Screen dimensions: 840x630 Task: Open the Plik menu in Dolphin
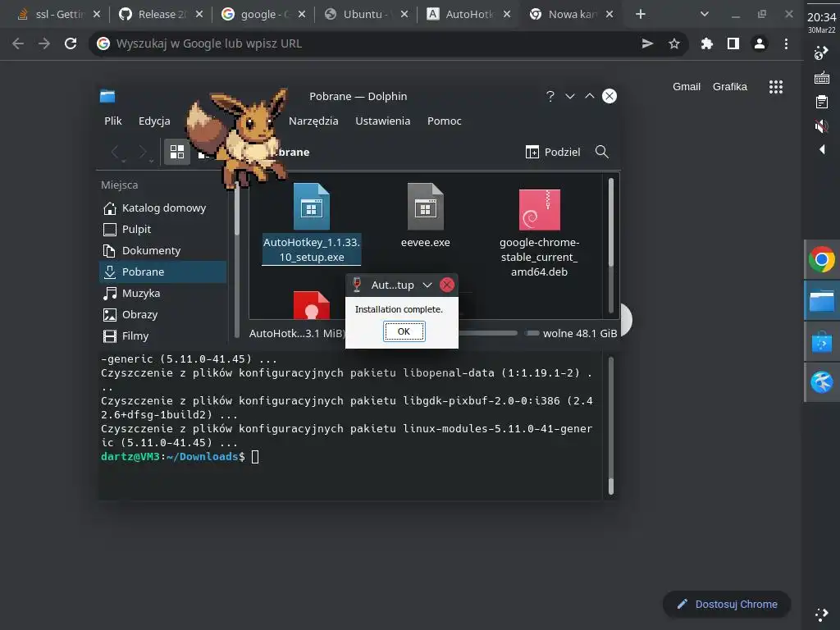tap(113, 121)
